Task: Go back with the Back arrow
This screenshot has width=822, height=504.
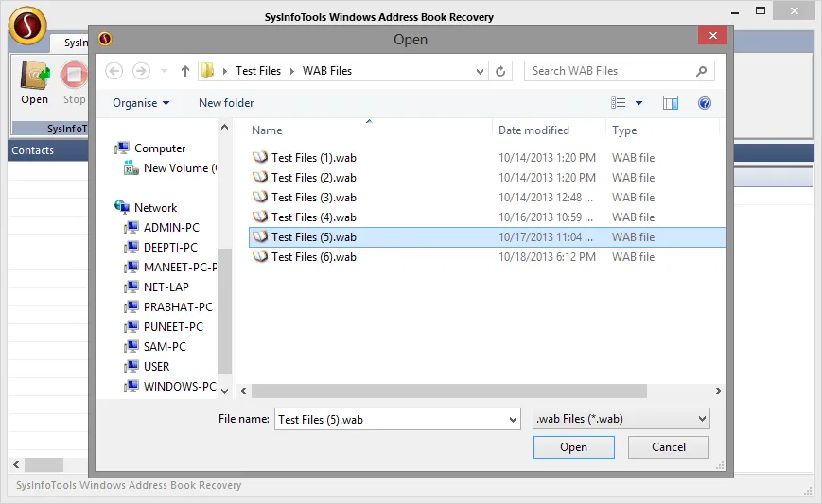Action: point(114,71)
